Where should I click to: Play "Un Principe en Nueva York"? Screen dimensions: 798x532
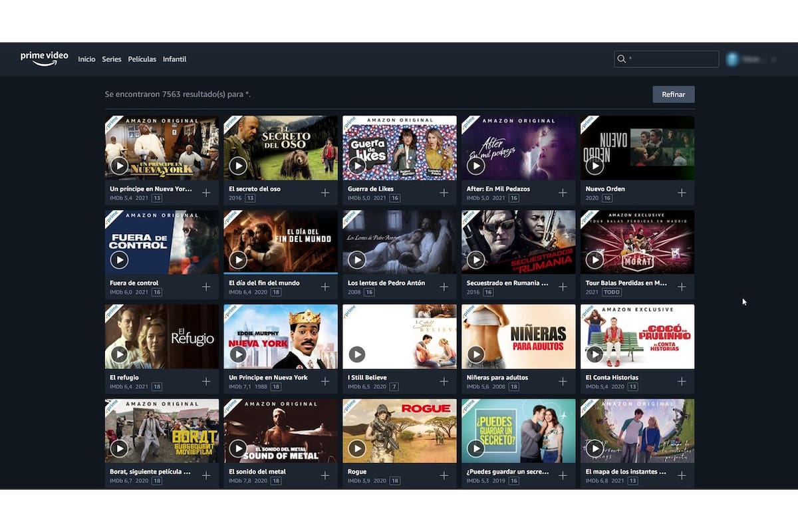[x=237, y=354]
